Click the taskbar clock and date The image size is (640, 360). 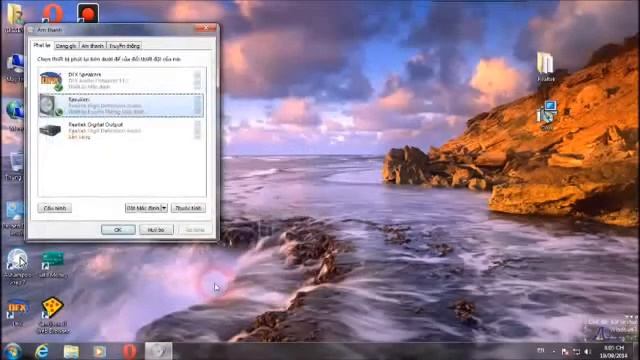tap(613, 352)
